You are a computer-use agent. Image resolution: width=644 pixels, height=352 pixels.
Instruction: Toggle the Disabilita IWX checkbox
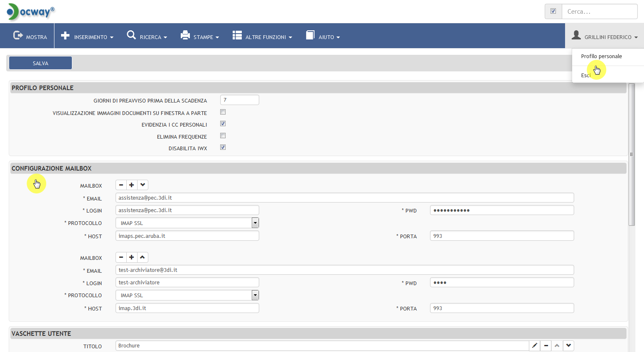tap(223, 147)
